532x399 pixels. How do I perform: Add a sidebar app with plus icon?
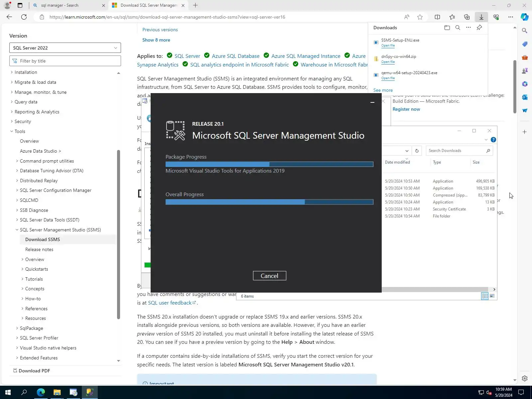(525, 132)
